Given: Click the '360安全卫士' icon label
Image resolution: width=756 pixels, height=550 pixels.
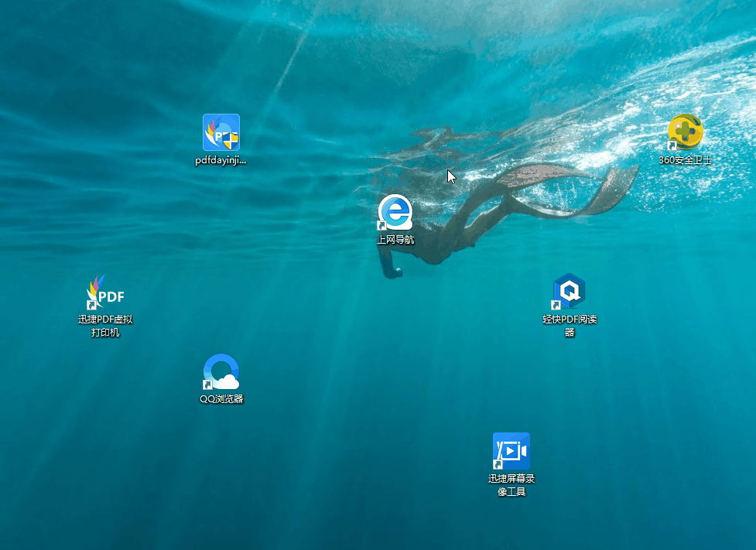Looking at the screenshot, I should (x=685, y=160).
